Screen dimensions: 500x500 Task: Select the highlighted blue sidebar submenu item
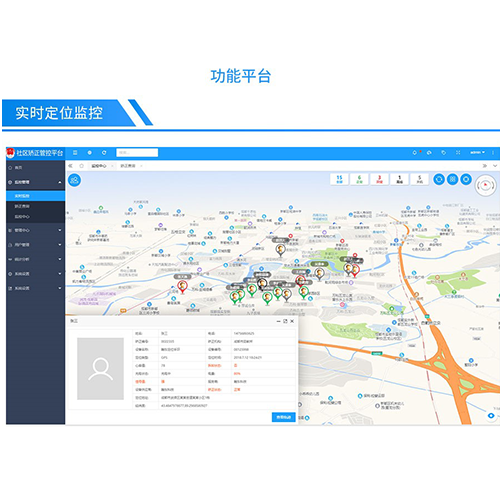35,196
